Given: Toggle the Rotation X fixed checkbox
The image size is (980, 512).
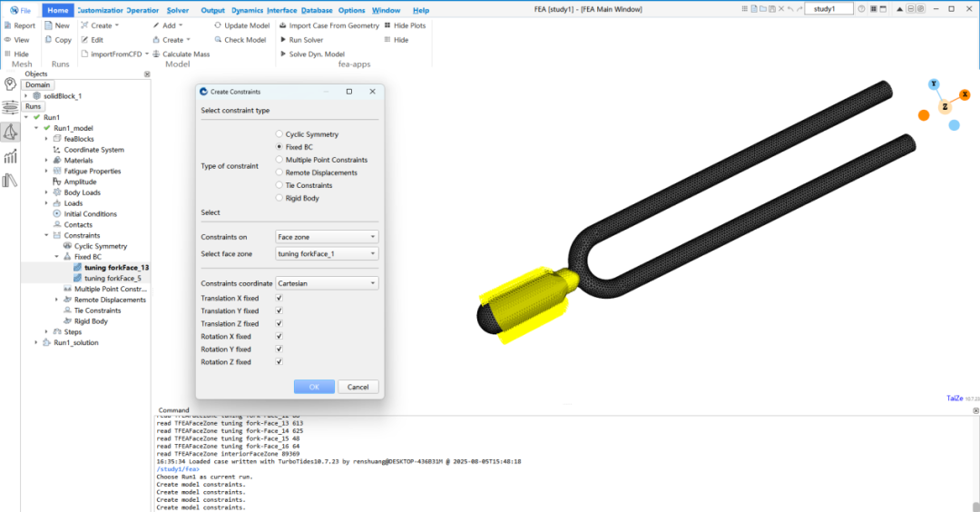Looking at the screenshot, I should click(279, 336).
